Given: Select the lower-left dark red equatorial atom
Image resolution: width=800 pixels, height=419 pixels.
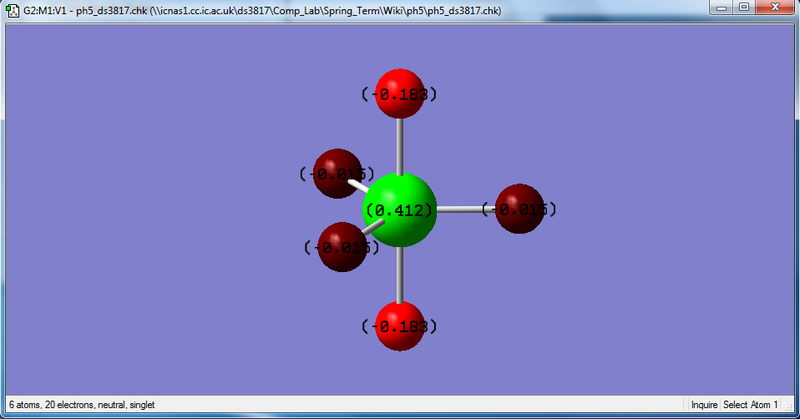Looking at the screenshot, I should click(x=342, y=247).
